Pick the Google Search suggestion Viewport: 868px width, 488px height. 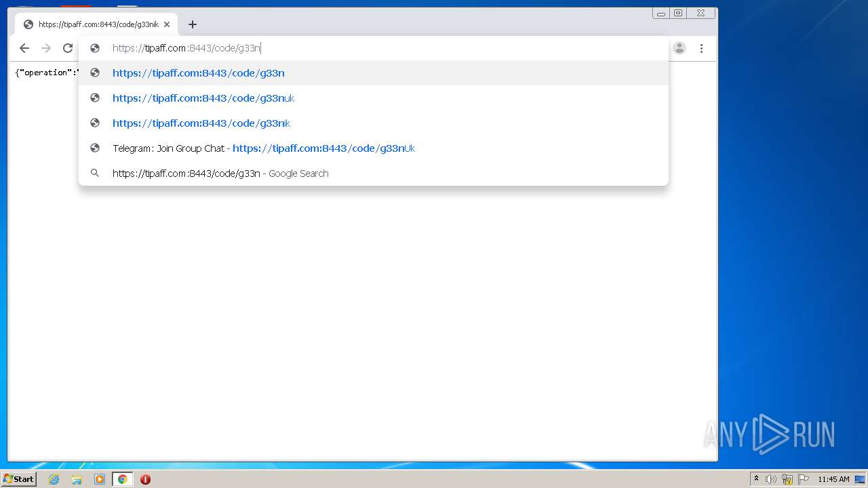coord(373,174)
